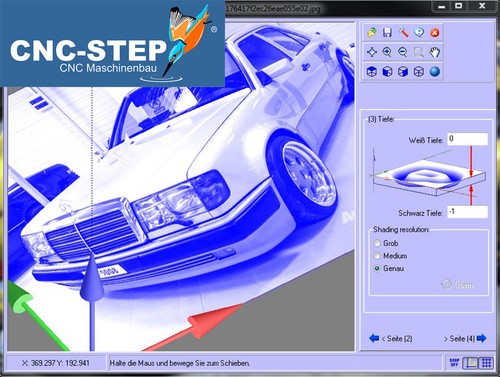Zoom out with the minus magnifier
Screen dimensions: 500x377
[x=403, y=52]
